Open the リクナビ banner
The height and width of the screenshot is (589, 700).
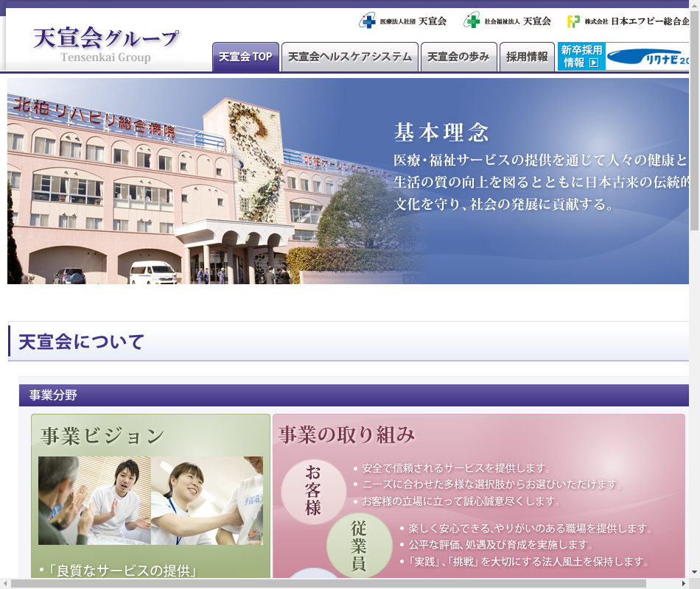(648, 56)
